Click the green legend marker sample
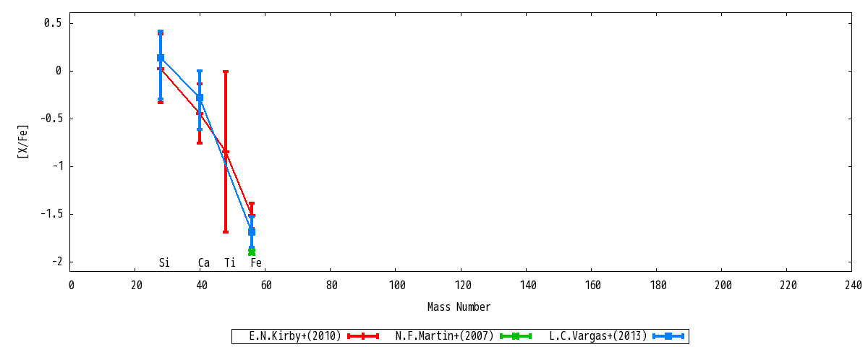The image size is (868, 347). (x=516, y=336)
